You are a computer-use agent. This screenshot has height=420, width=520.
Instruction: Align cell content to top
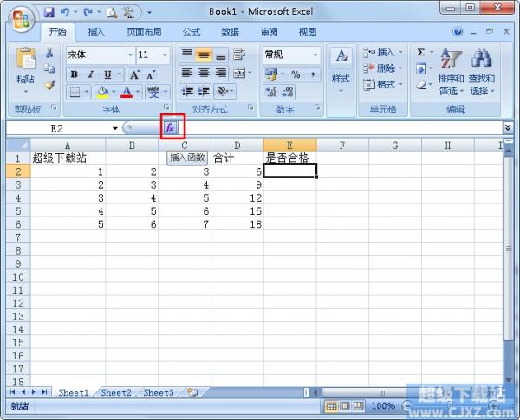click(187, 55)
